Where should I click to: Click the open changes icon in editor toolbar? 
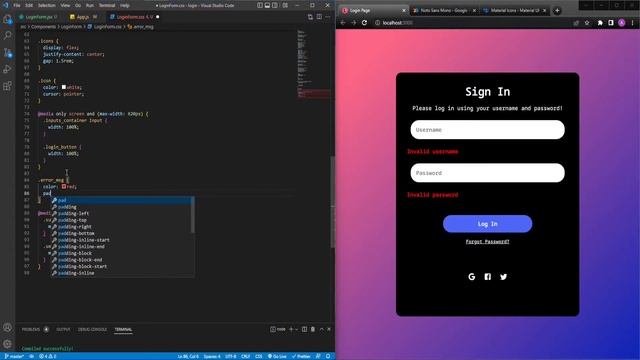pyautogui.click(x=310, y=17)
